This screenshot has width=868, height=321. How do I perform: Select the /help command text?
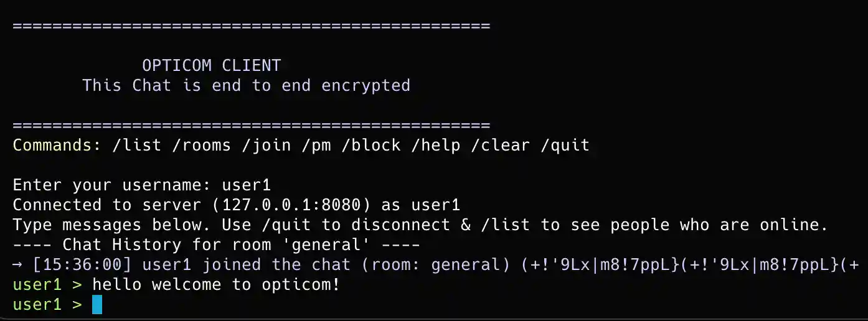coord(436,146)
